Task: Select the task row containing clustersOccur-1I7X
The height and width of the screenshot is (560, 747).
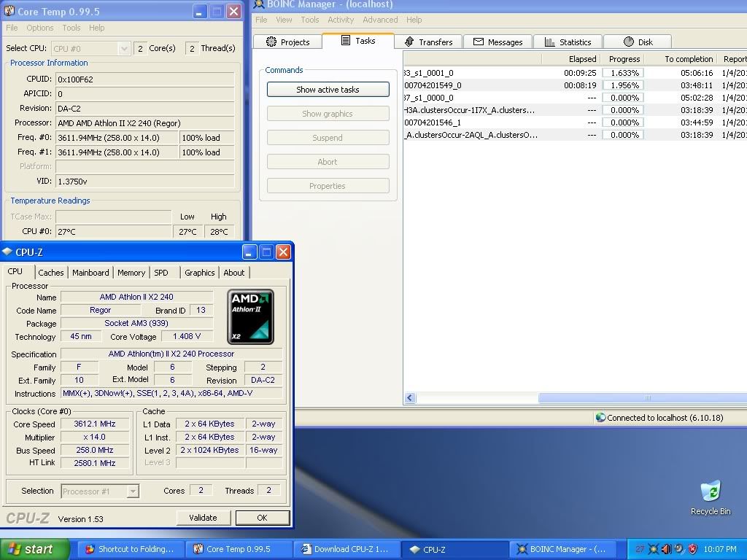Action: click(x=575, y=110)
